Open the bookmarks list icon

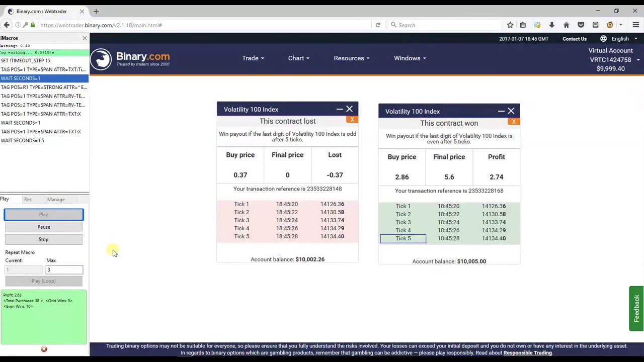[x=523, y=25]
